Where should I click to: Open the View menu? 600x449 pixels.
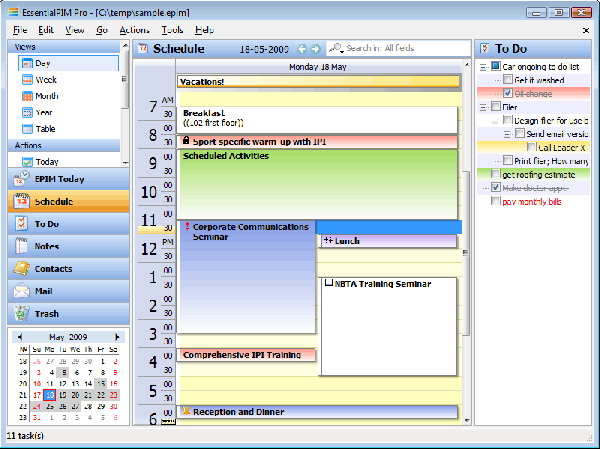pos(75,30)
